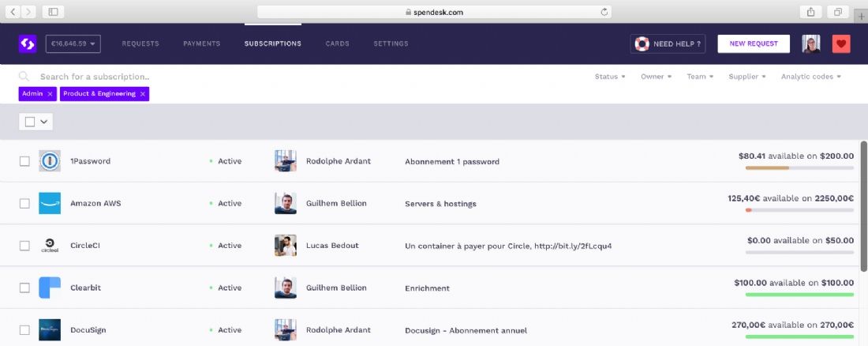Click Rodolphe Ardant avatar in 1Password row
This screenshot has height=346, width=868.
[286, 161]
